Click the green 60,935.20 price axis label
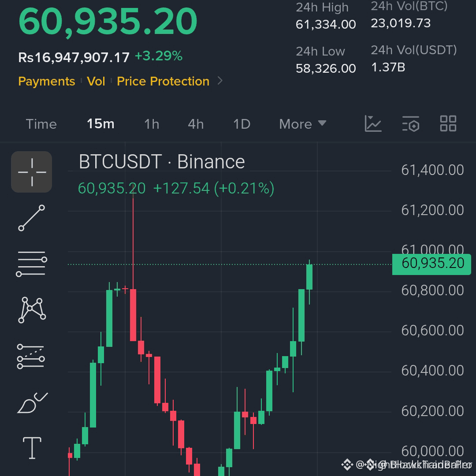This screenshot has width=476, height=476. click(431, 264)
